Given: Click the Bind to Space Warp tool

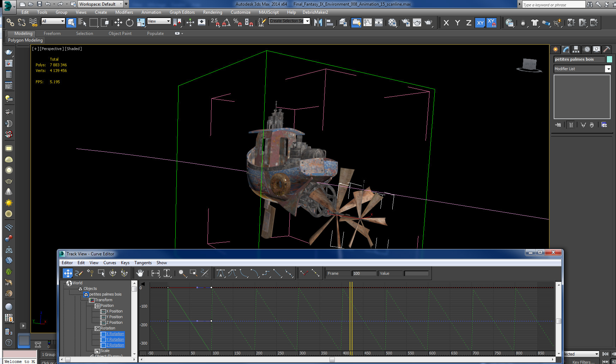Looking at the screenshot, I should point(33,23).
